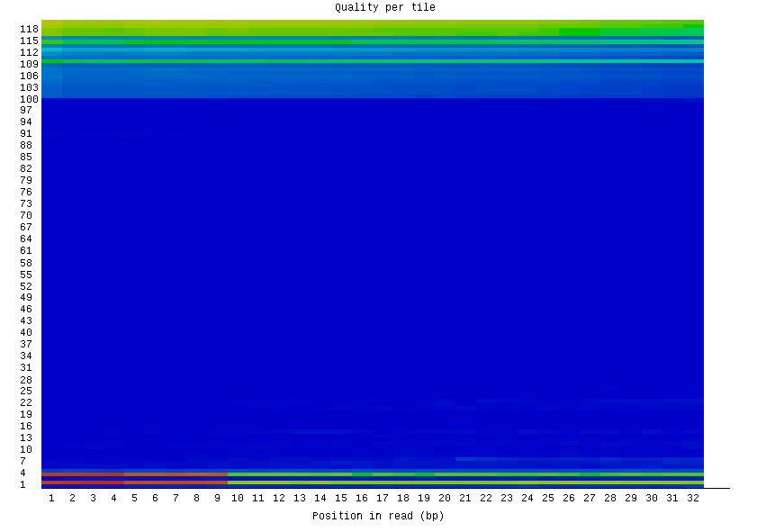This screenshot has height=532, width=775.
Task: Select tile label 109 on y-axis
Action: [x=29, y=64]
